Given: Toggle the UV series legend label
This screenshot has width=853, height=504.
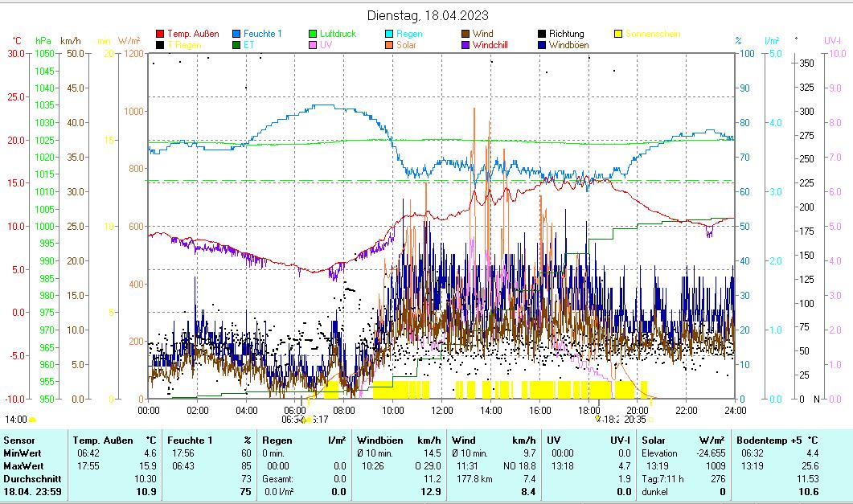Looking at the screenshot, I should click(x=326, y=45).
